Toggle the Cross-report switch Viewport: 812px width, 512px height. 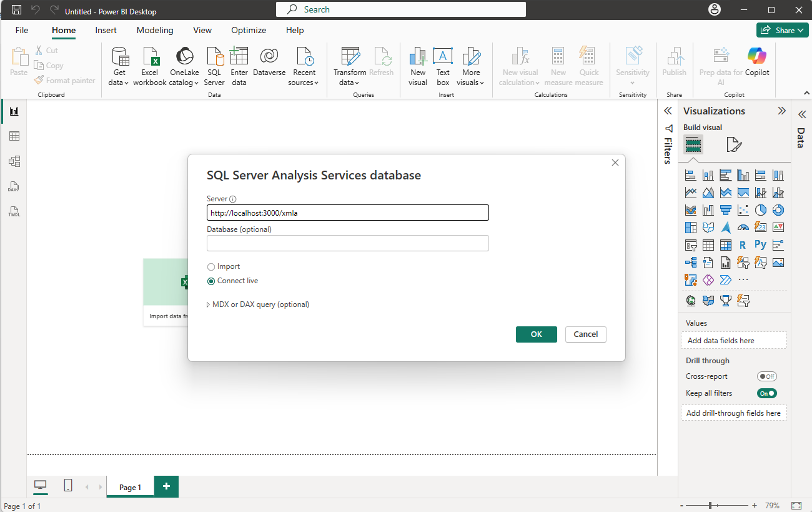click(767, 376)
